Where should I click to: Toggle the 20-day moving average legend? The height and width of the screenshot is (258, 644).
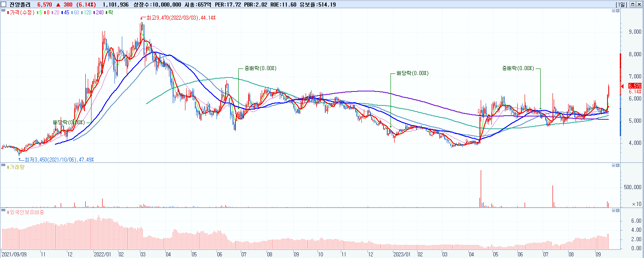55,13
